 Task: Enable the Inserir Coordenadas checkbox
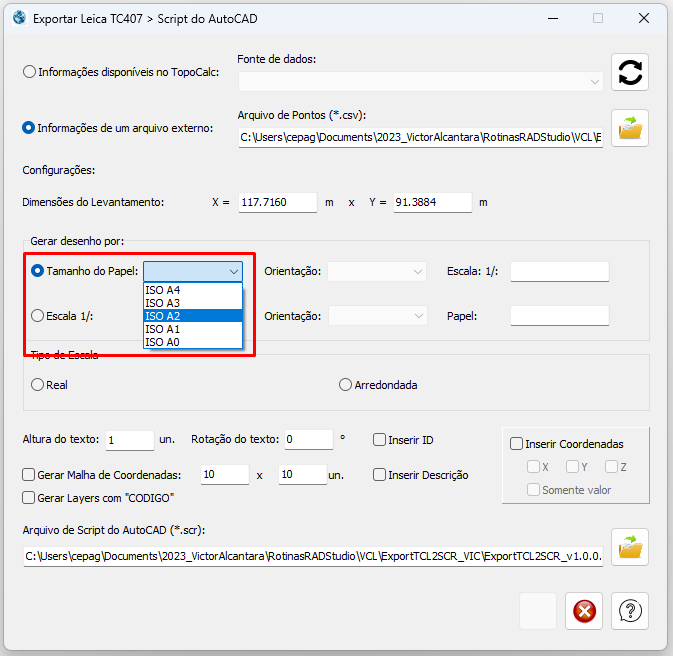pos(516,444)
